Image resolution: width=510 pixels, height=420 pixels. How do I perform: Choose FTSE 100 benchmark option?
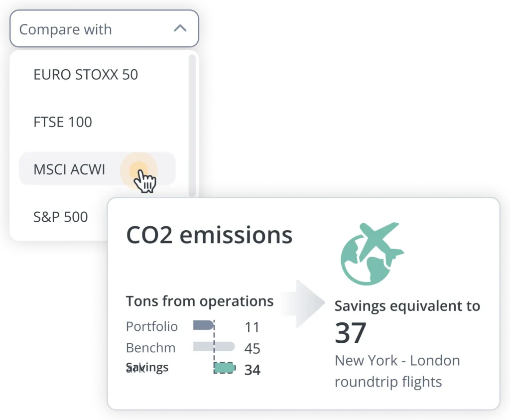tap(63, 122)
